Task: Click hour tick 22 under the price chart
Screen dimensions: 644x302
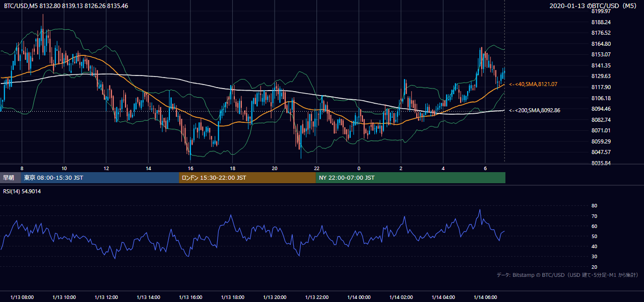Action: (317, 168)
